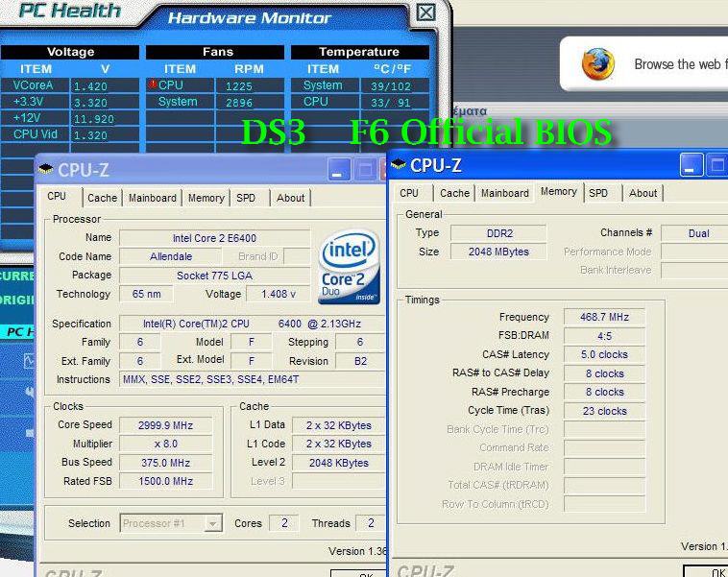
Task: Click the red CPU fan warning icon
Action: [153, 84]
